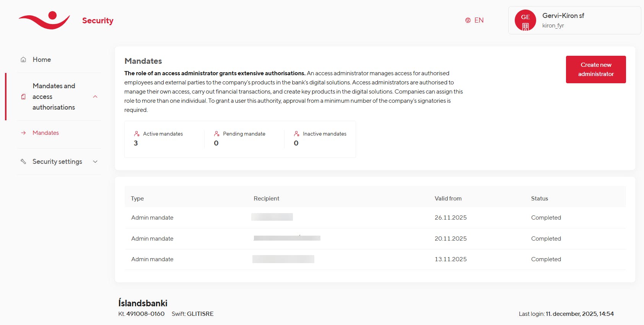Click the GE company avatar icon
644x325 pixels.
click(x=525, y=20)
